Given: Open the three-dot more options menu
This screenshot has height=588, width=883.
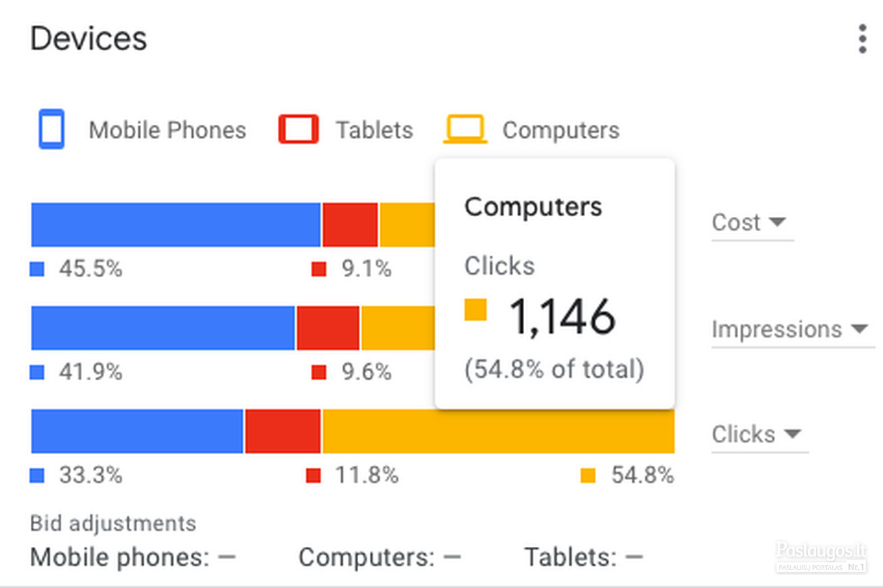Looking at the screenshot, I should point(863,39).
